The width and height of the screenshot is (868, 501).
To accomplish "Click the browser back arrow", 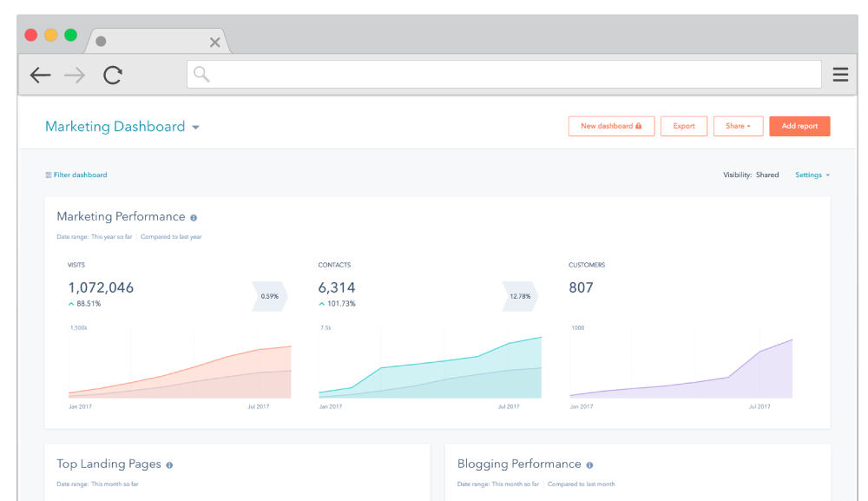I will [x=41, y=75].
